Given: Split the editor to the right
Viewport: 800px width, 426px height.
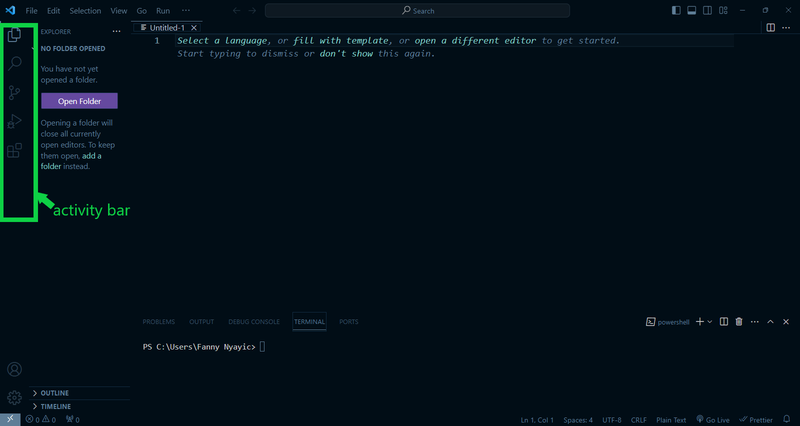Looking at the screenshot, I should (x=771, y=28).
